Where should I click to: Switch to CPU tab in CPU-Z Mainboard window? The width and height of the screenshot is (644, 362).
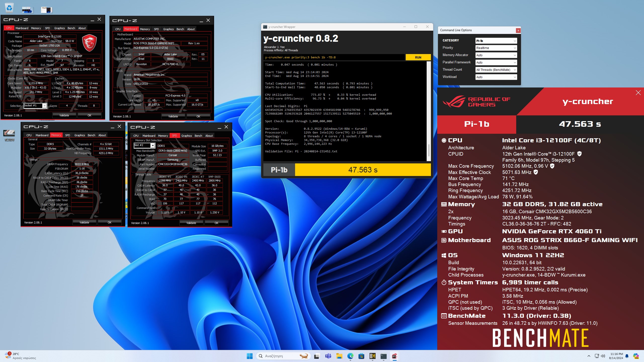click(x=118, y=29)
